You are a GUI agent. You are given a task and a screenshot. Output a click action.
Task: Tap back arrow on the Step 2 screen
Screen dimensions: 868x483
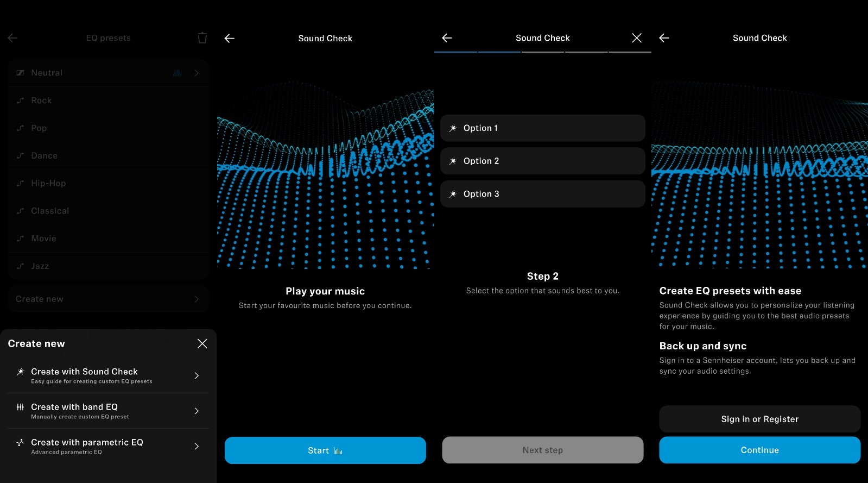coord(447,38)
